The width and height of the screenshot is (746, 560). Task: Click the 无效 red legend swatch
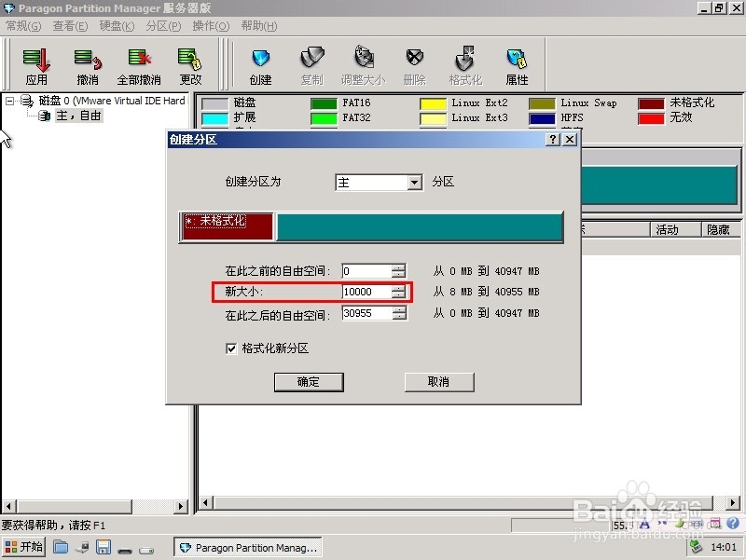tap(651, 118)
